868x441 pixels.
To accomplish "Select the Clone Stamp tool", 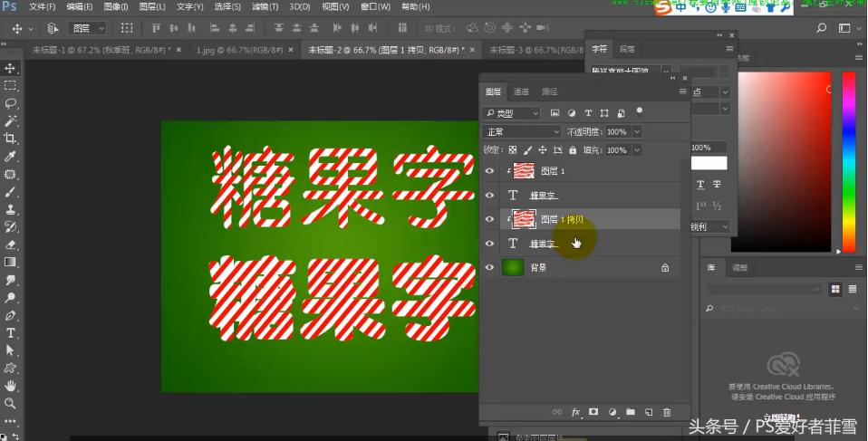I will pyautogui.click(x=10, y=209).
